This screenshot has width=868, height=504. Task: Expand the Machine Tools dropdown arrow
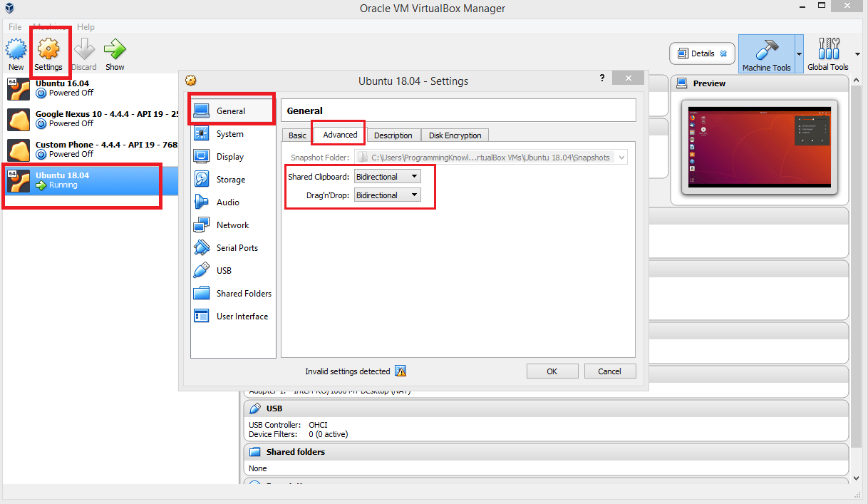799,55
